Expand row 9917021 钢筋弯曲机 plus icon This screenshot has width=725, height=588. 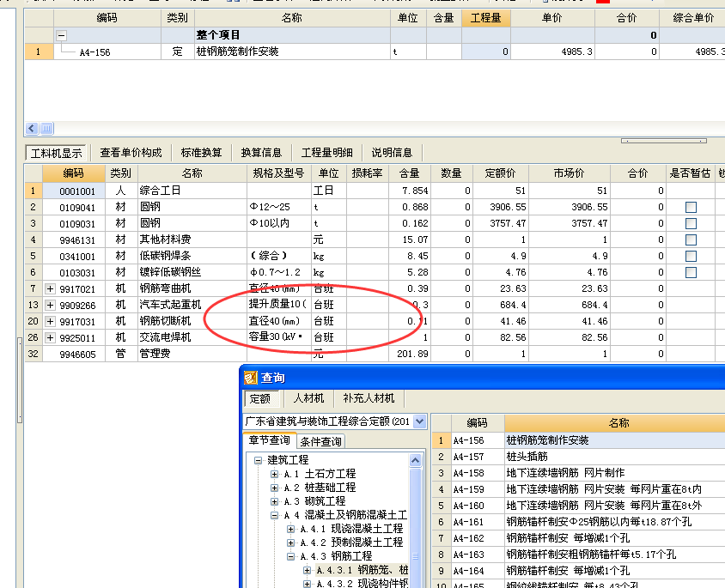(x=50, y=289)
